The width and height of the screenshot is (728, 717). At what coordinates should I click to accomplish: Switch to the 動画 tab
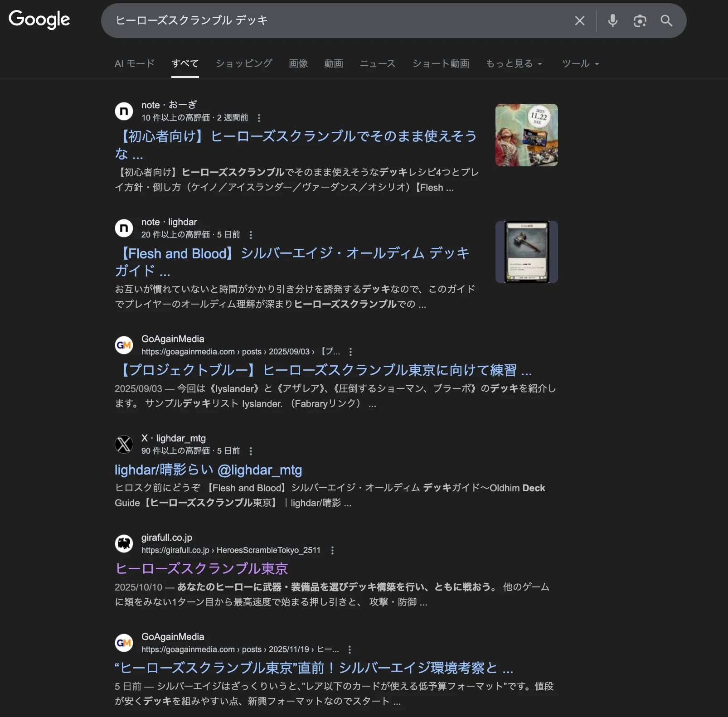point(334,63)
